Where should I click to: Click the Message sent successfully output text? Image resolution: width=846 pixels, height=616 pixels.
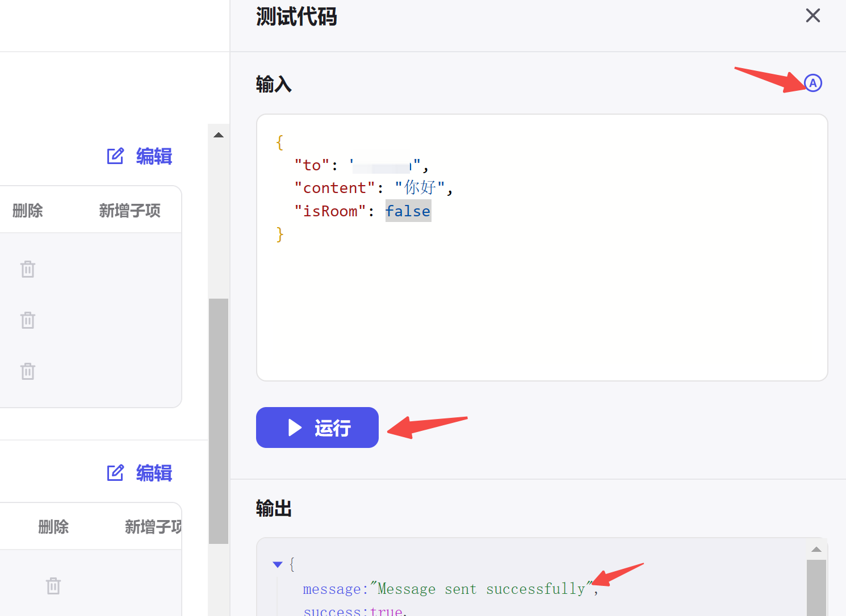pyautogui.click(x=481, y=589)
